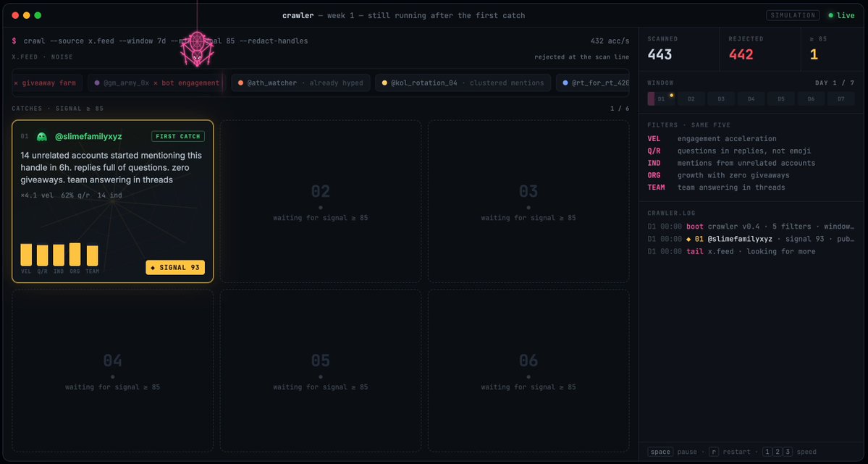Jump to day D2 in the window timeline
The height and width of the screenshot is (464, 868).
point(691,98)
